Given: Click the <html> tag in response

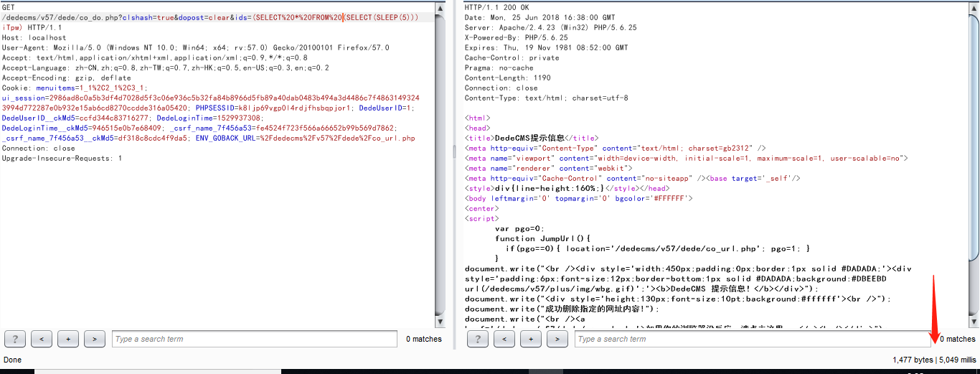Looking at the screenshot, I should click(478, 118).
